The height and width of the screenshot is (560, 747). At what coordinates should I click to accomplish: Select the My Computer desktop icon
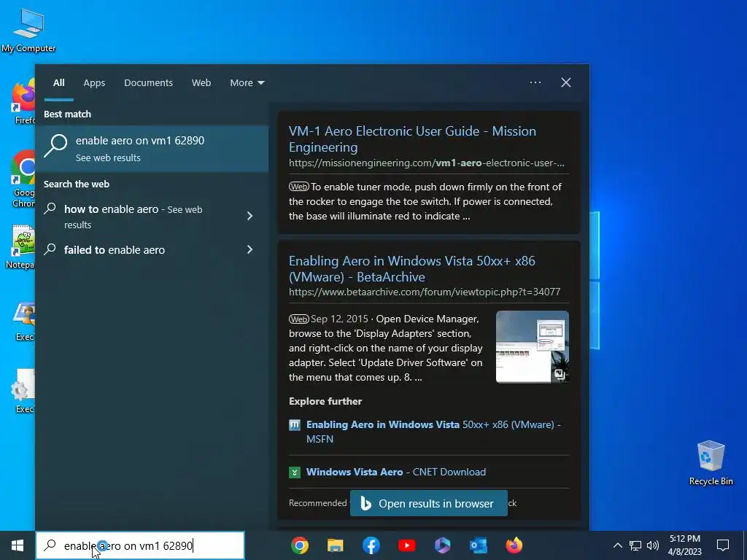[28, 30]
